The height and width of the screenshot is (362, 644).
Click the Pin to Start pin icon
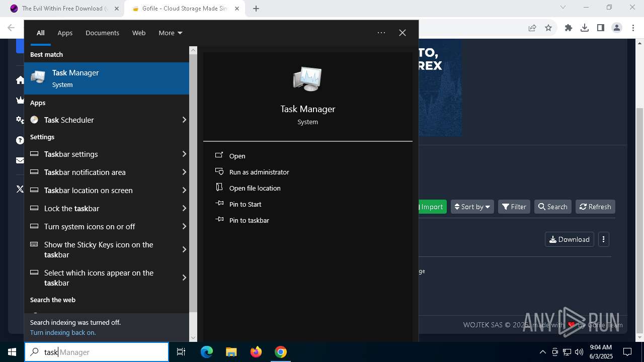pos(219,204)
